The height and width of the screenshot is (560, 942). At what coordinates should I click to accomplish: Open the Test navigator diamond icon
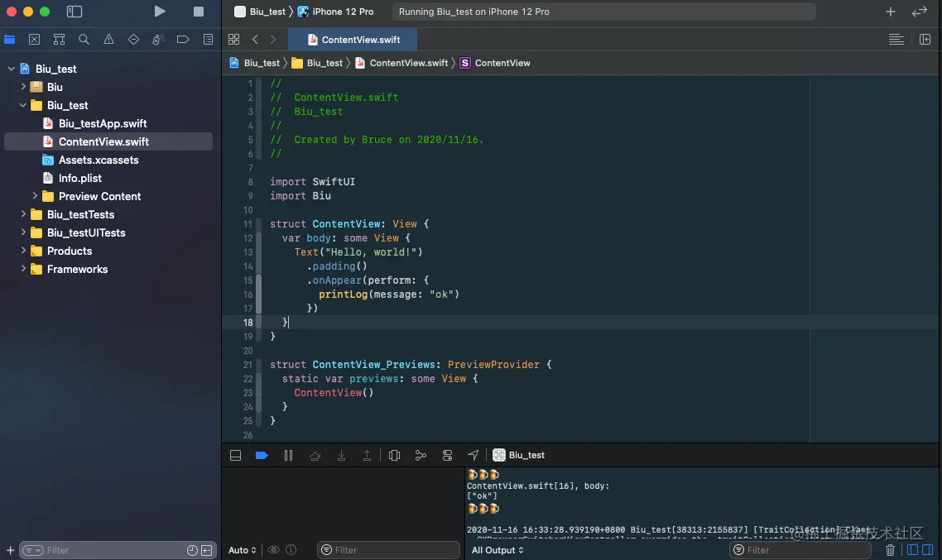point(133,40)
